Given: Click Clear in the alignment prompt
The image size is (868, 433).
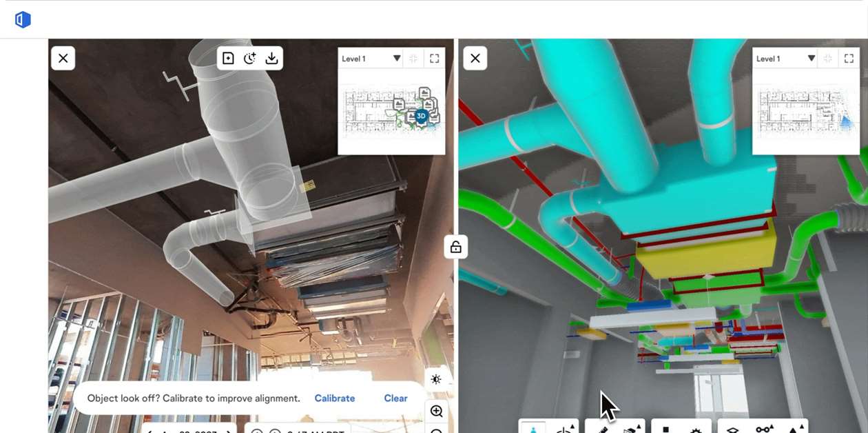Looking at the screenshot, I should pos(395,399).
